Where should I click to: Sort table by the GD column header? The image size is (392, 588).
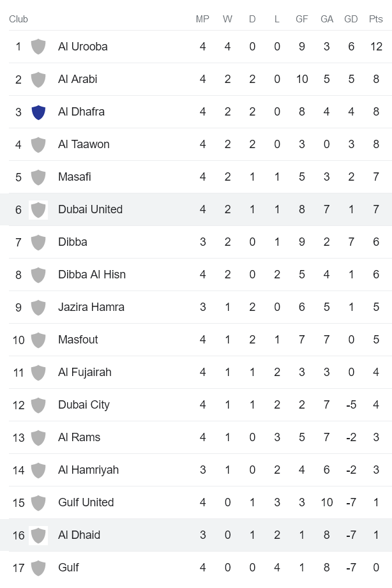(351, 19)
